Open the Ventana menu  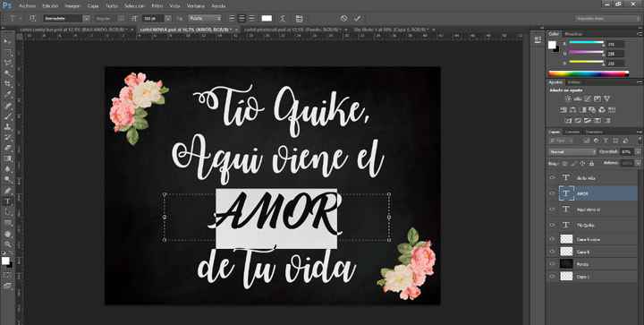(196, 5)
